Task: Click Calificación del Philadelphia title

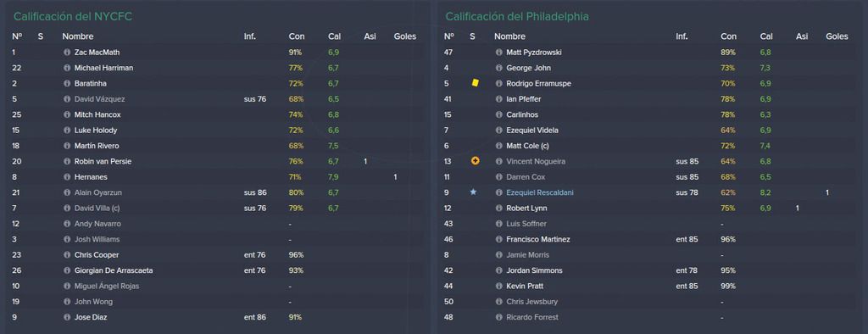Action: click(x=517, y=17)
